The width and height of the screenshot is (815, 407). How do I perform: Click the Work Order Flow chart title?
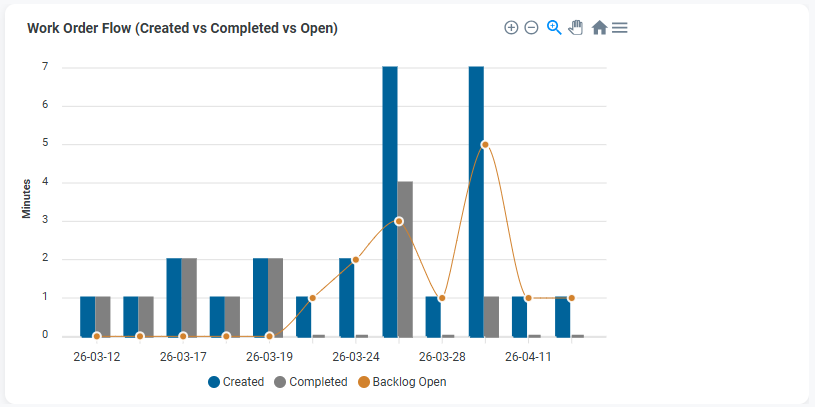click(x=182, y=29)
